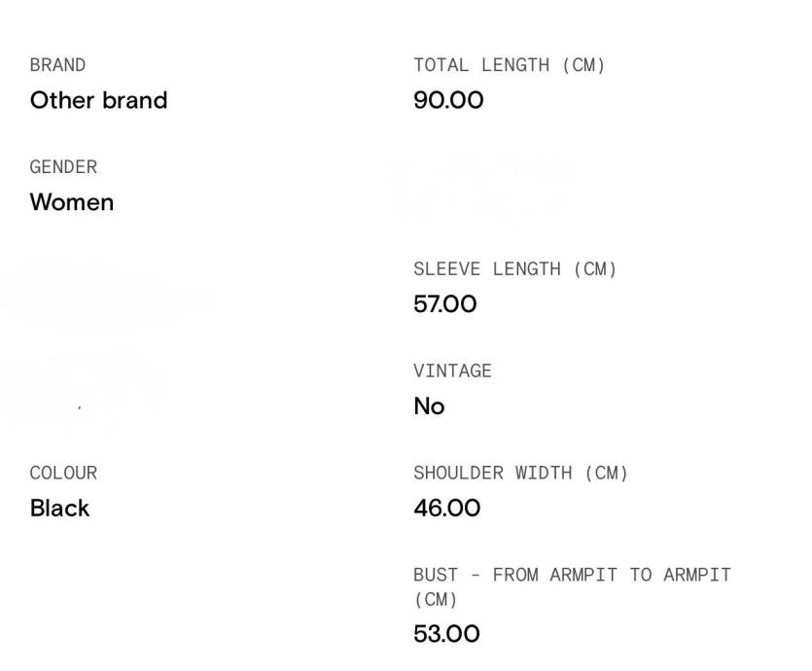Select the 90.00 total length value

click(448, 100)
